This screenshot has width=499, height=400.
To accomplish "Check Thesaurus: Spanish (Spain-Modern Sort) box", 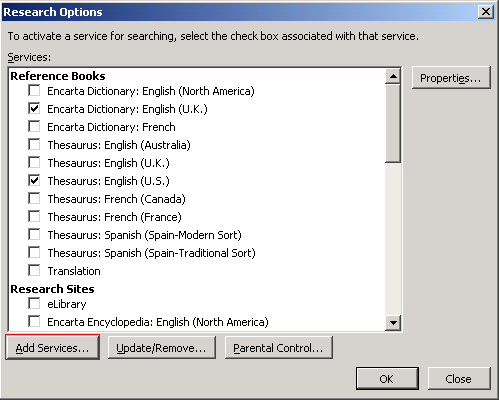I will coord(34,235).
